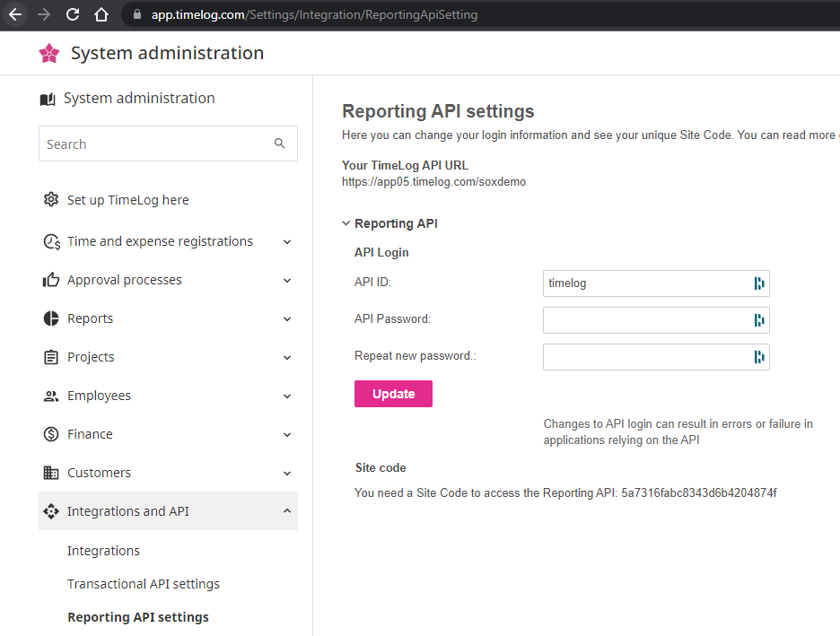Open the Integrations submenu page
This screenshot has width=840, height=636.
tap(103, 551)
